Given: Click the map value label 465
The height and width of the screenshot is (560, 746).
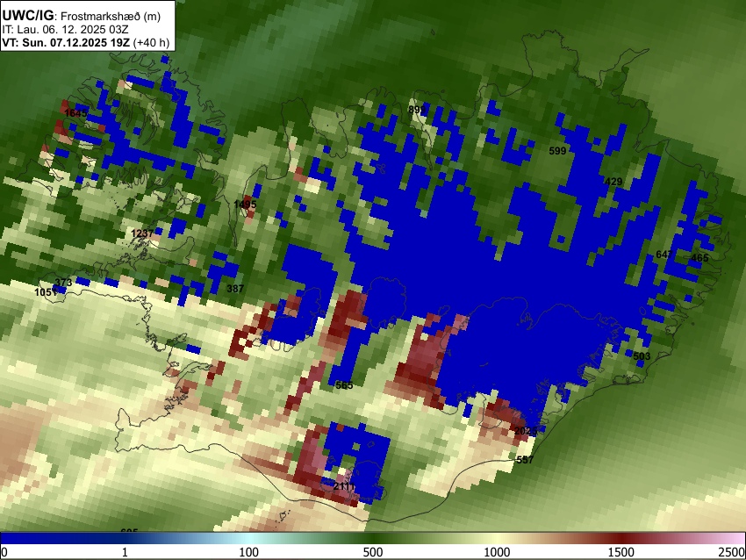Looking at the screenshot, I should point(699,258).
